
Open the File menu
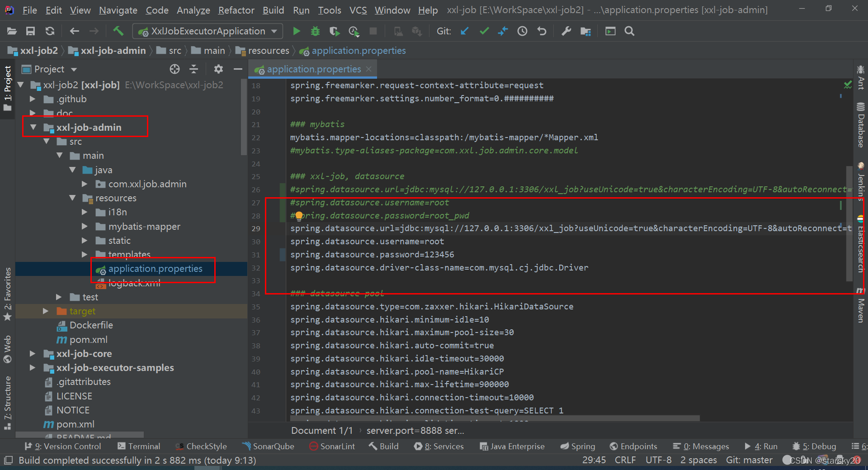point(29,10)
